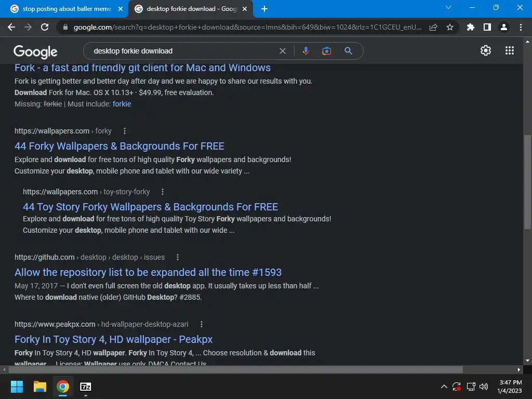Open the sync status tray icon
Image resolution: width=532 pixels, height=399 pixels.
[x=457, y=387]
